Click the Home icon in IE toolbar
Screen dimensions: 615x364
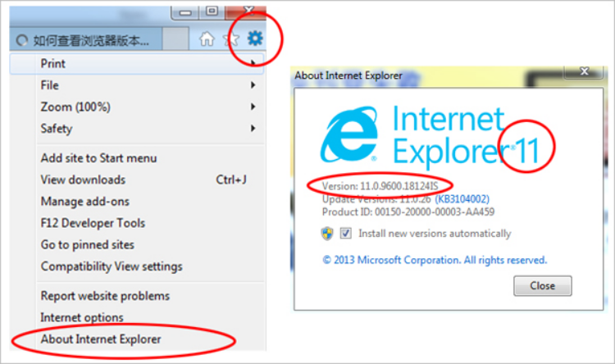click(x=207, y=39)
